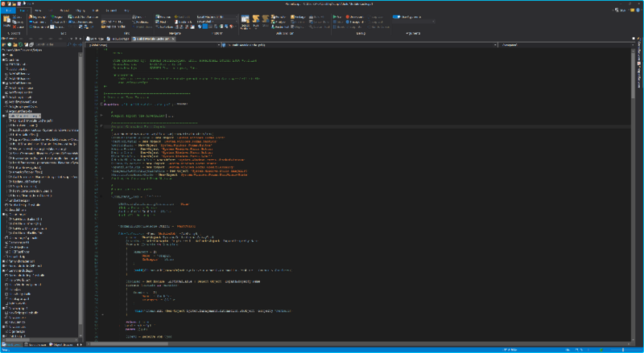
Task: Collapse the function fold marker in the editor gutter
Action: [x=102, y=105]
